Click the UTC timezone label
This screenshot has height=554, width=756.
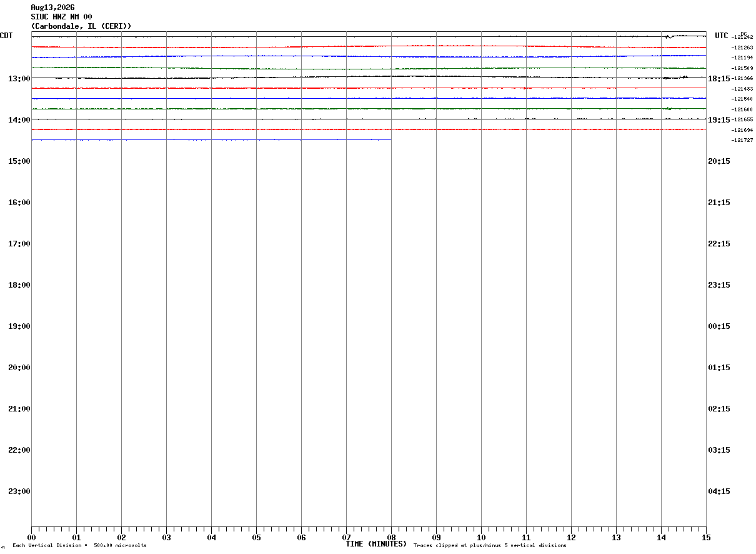722,36
